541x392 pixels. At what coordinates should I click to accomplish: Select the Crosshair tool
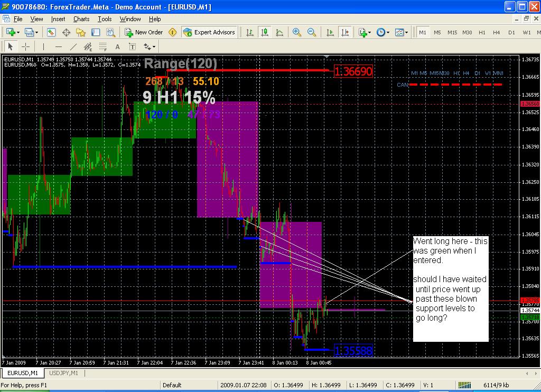pos(25,46)
